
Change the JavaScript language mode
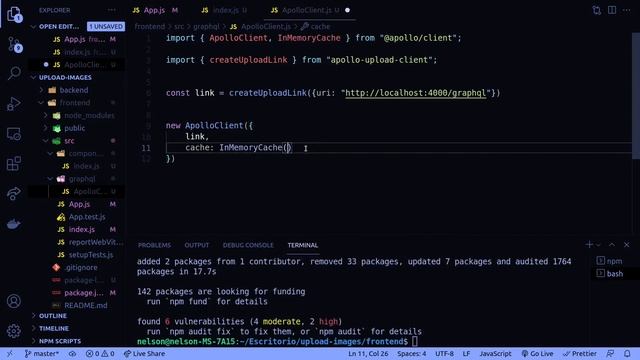(495, 353)
